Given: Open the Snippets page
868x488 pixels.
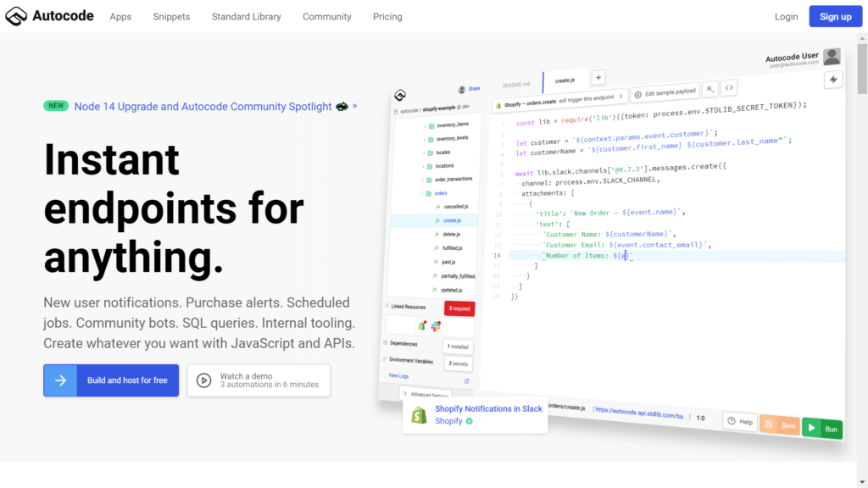Looking at the screenshot, I should [x=171, y=17].
